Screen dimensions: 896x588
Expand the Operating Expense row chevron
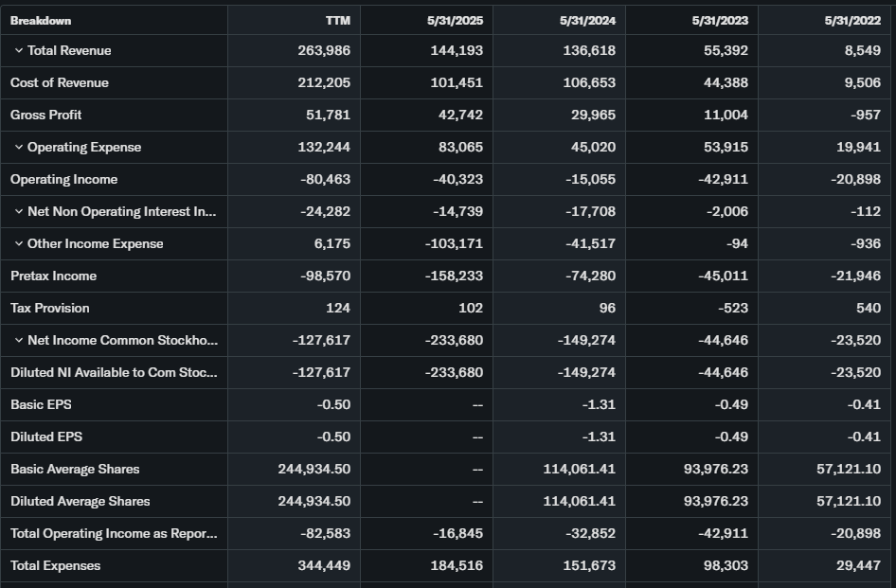(18, 148)
